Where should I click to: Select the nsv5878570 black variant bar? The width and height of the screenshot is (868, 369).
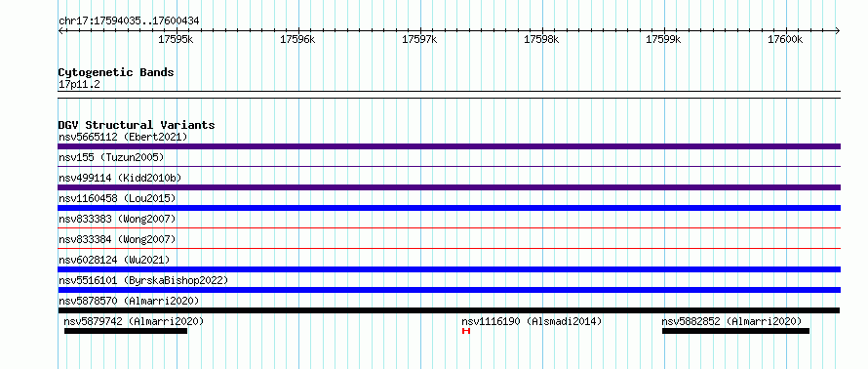449,310
